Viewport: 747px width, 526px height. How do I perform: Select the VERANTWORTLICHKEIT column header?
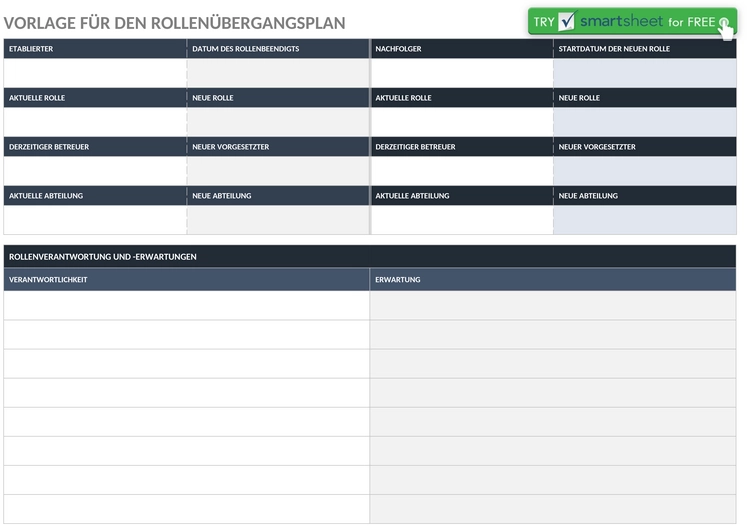click(187, 280)
